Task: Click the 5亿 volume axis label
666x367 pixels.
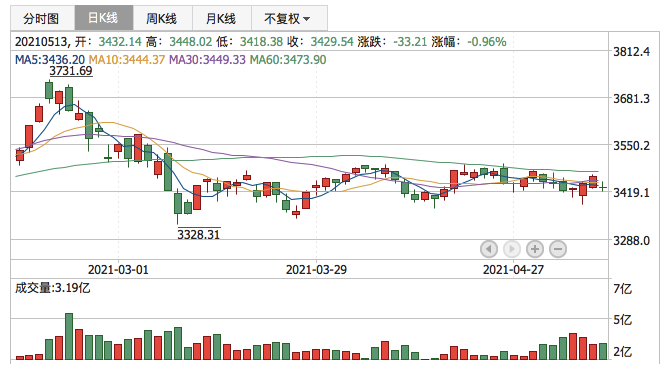Action: pyautogui.click(x=623, y=320)
